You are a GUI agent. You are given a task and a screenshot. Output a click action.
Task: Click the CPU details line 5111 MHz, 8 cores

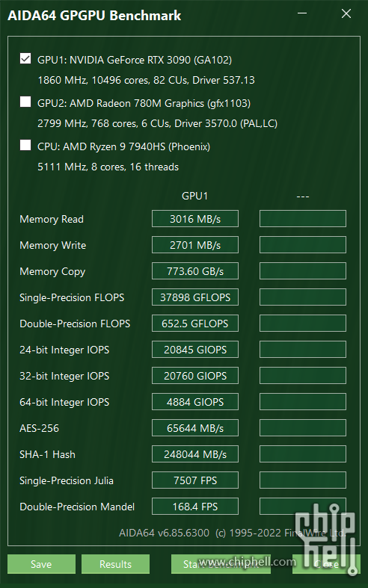108,167
